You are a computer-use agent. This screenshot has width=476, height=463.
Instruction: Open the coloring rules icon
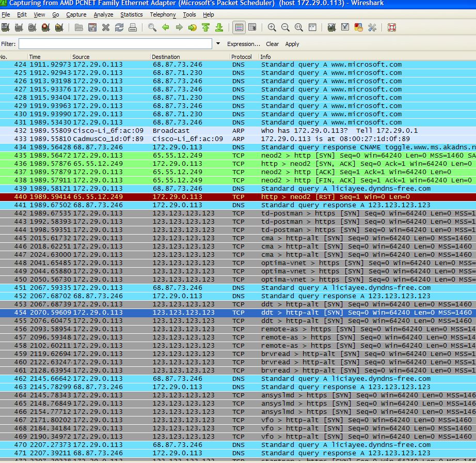pyautogui.click(x=358, y=28)
